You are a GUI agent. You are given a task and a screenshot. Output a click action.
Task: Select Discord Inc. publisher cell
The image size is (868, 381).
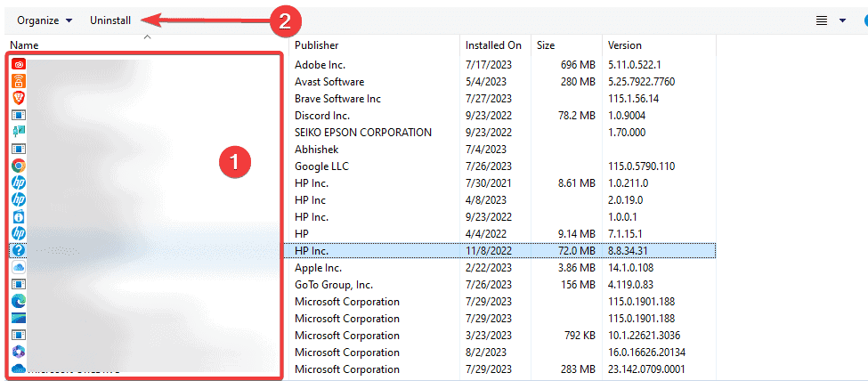(322, 115)
